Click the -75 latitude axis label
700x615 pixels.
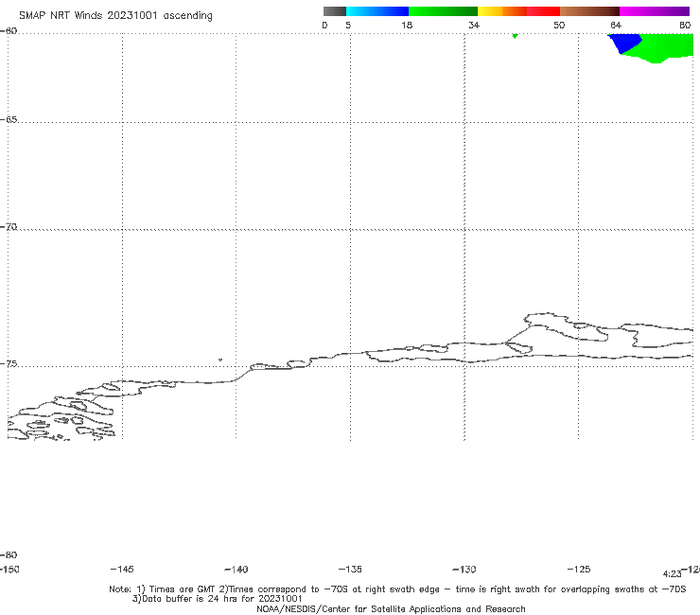pyautogui.click(x=9, y=364)
